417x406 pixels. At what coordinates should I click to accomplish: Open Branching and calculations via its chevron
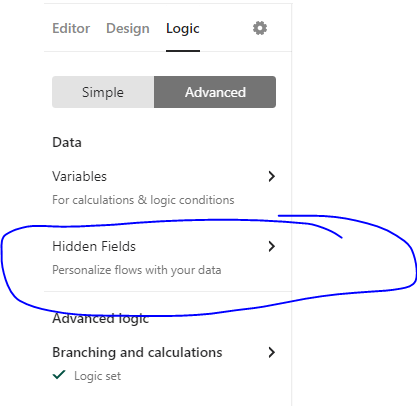pos(272,352)
